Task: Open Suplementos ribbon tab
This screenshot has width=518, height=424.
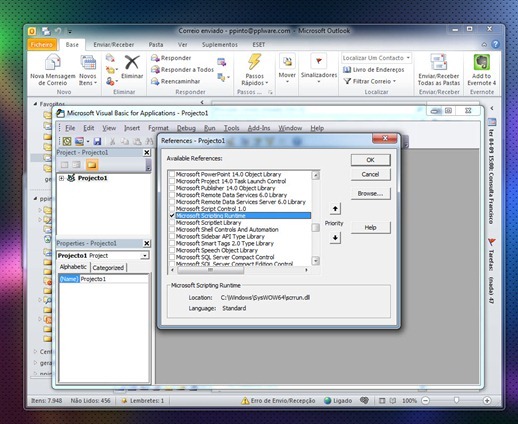Action: pyautogui.click(x=220, y=45)
